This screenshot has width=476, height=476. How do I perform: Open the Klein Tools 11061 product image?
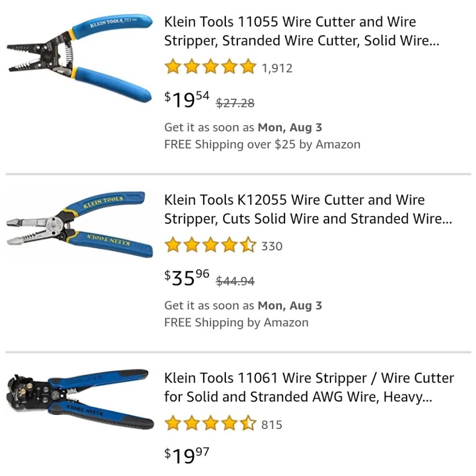79,399
